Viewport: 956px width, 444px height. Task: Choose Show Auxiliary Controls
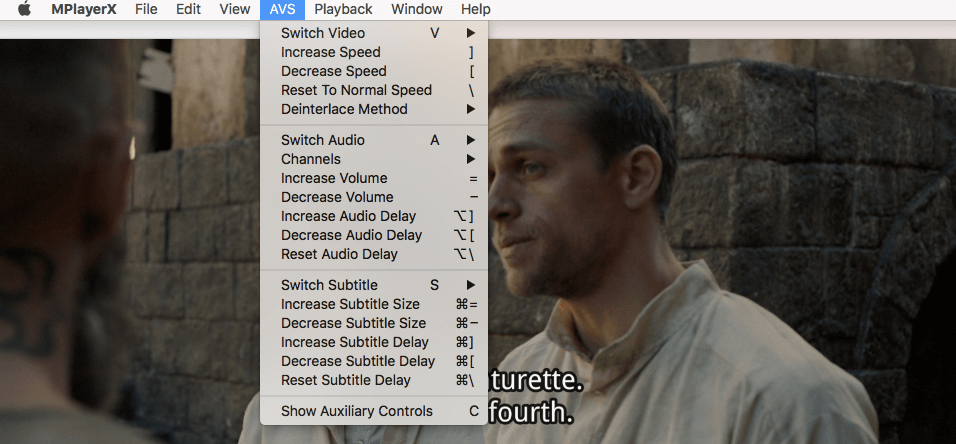(x=374, y=411)
